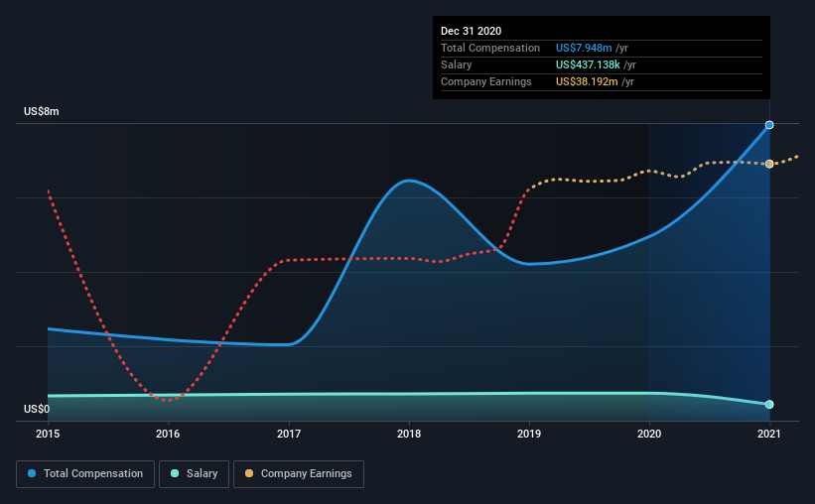Screen dimensions: 815x504
Task: Click the US$0 y-axis label
Action: (x=37, y=409)
